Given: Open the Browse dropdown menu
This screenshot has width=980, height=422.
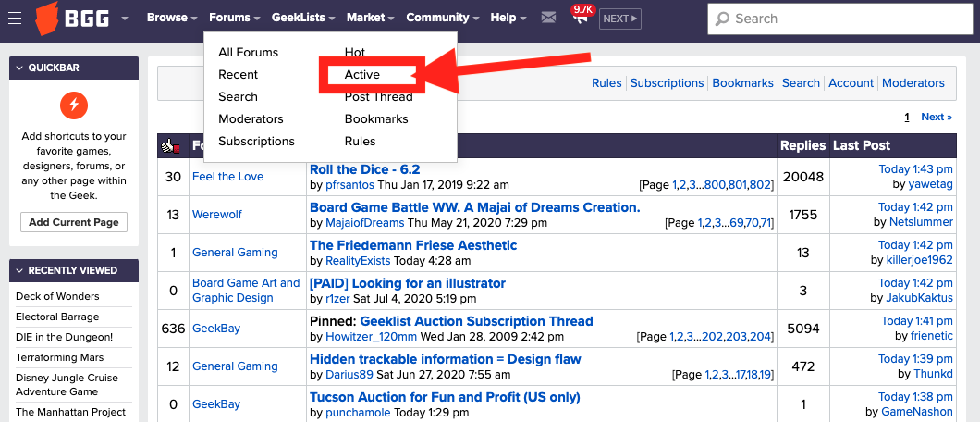Looking at the screenshot, I should tap(172, 19).
